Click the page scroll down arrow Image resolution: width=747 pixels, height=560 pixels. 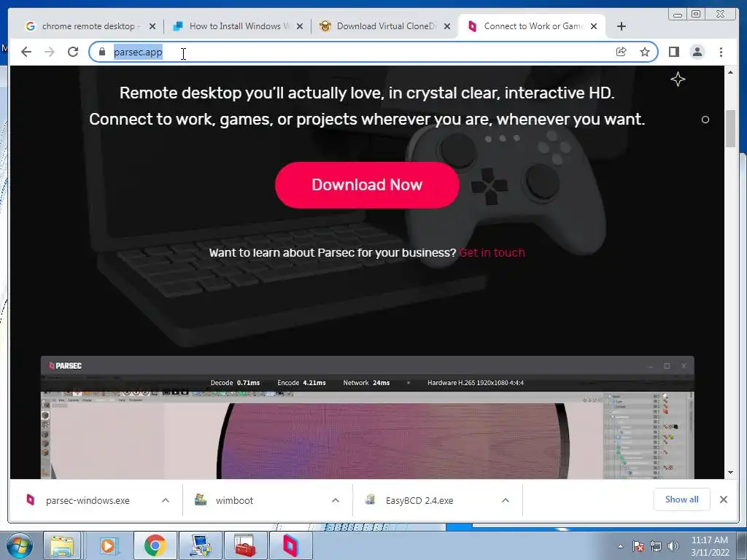pyautogui.click(x=730, y=472)
